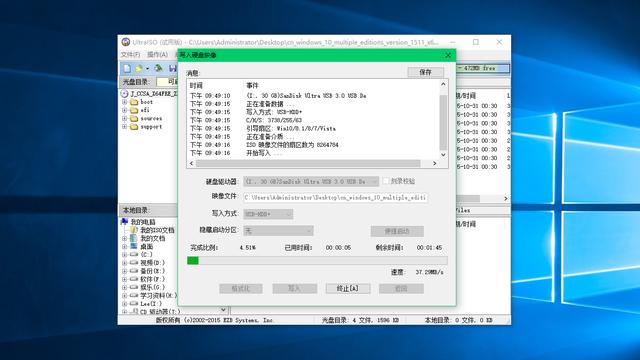Select the Lee(I:) drive

pos(151,304)
